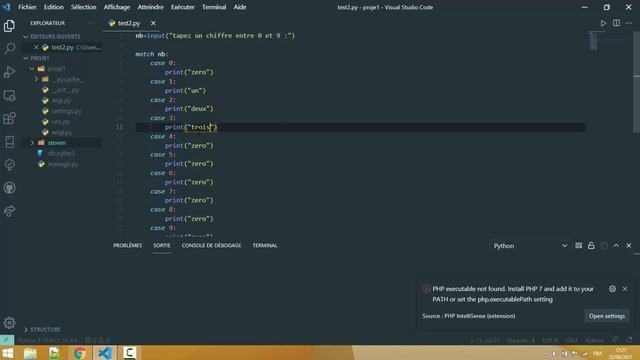This screenshot has width=640, height=360.
Task: Run Python file with play icon
Action: click(603, 23)
